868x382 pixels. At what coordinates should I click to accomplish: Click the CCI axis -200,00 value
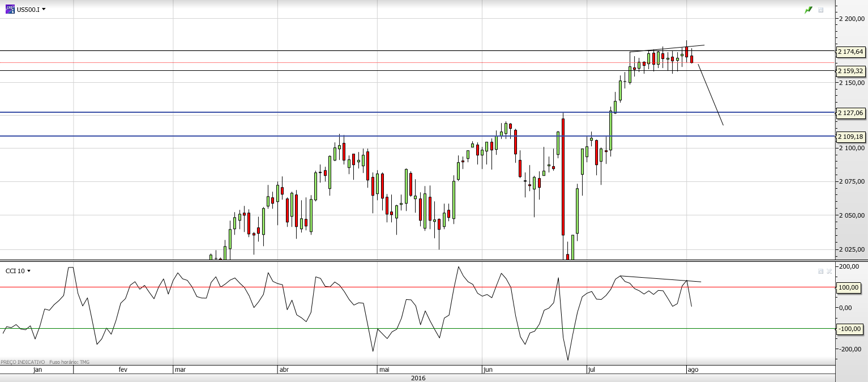850,349
